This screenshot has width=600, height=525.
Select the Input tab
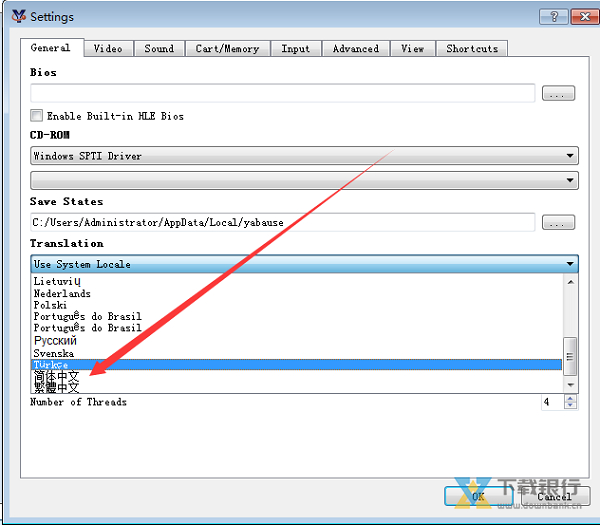[295, 48]
